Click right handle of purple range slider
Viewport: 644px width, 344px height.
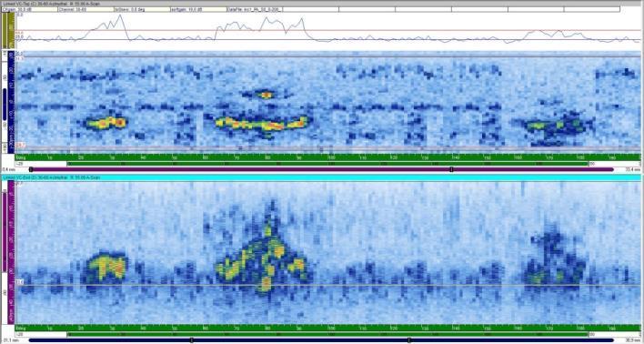451,169
